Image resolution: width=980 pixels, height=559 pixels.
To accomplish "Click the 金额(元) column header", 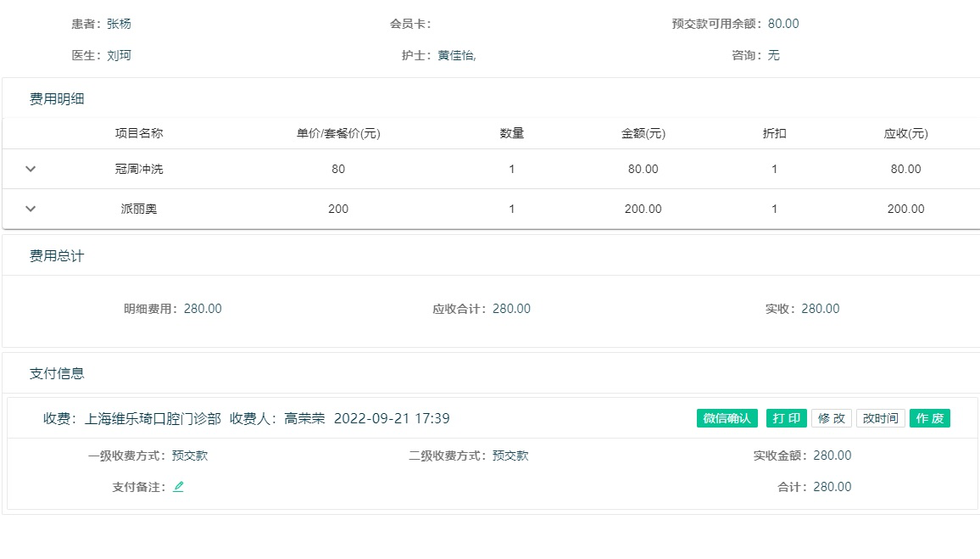I will (x=643, y=133).
